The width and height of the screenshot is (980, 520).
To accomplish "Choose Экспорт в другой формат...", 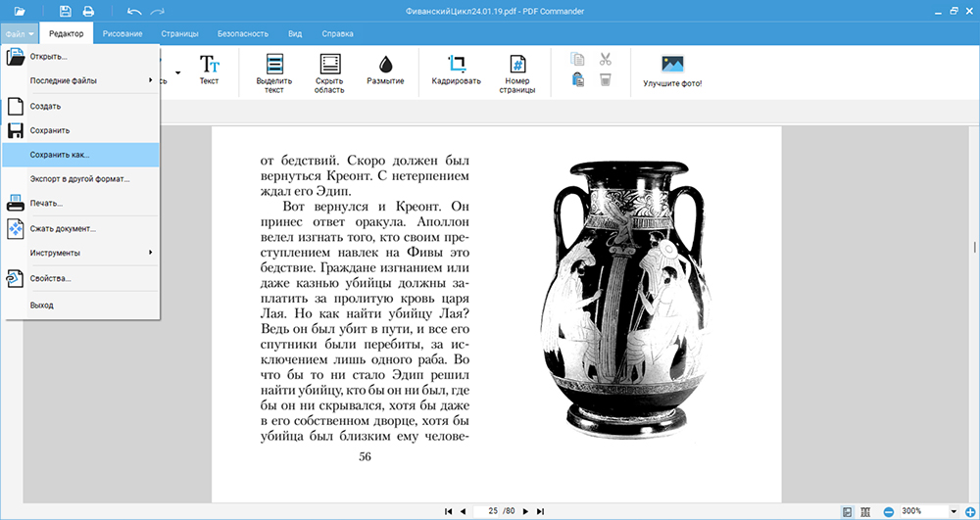I will pos(80,179).
